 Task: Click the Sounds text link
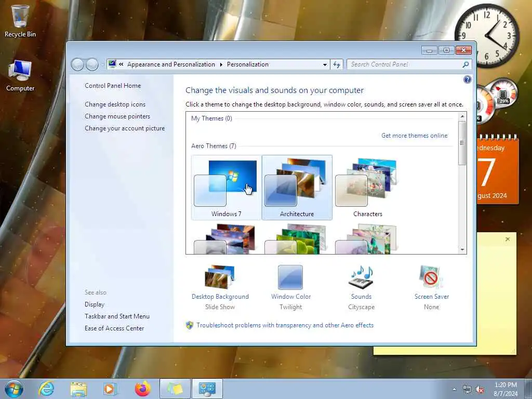coord(361,297)
